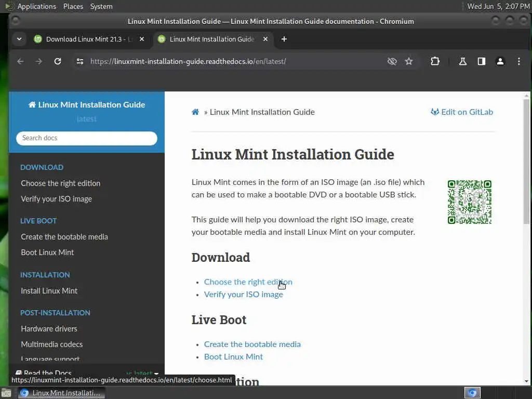
Task: Open the System menu
Action: pyautogui.click(x=101, y=6)
